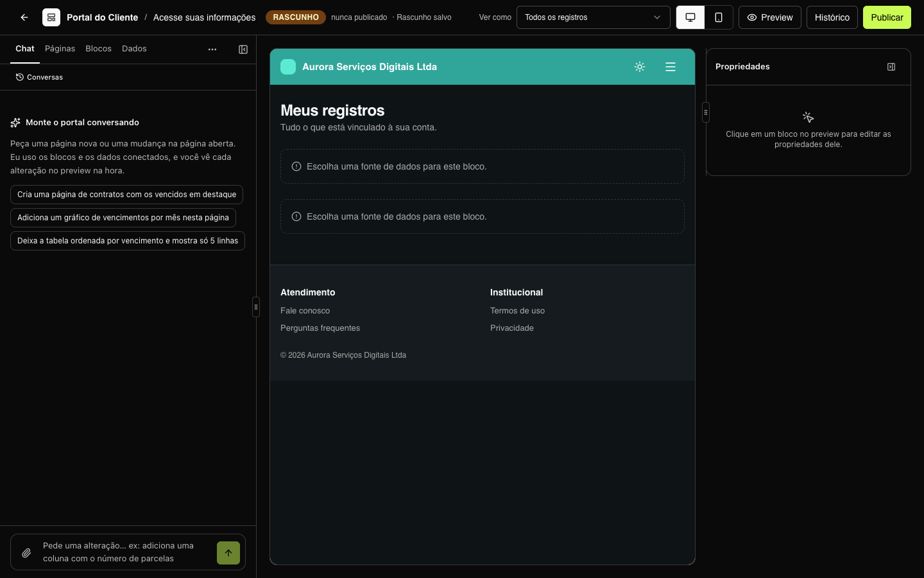
Task: Click the Privacidade footer link
Action: pyautogui.click(x=512, y=328)
